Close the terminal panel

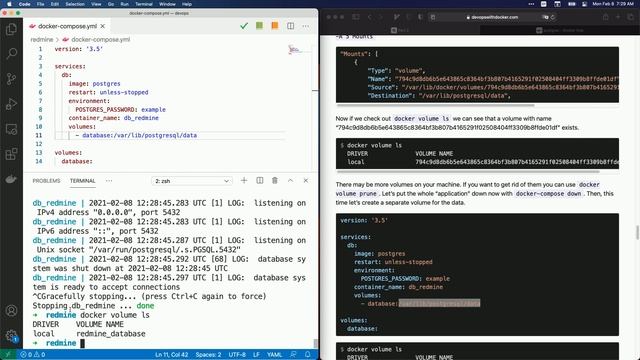coord(306,180)
